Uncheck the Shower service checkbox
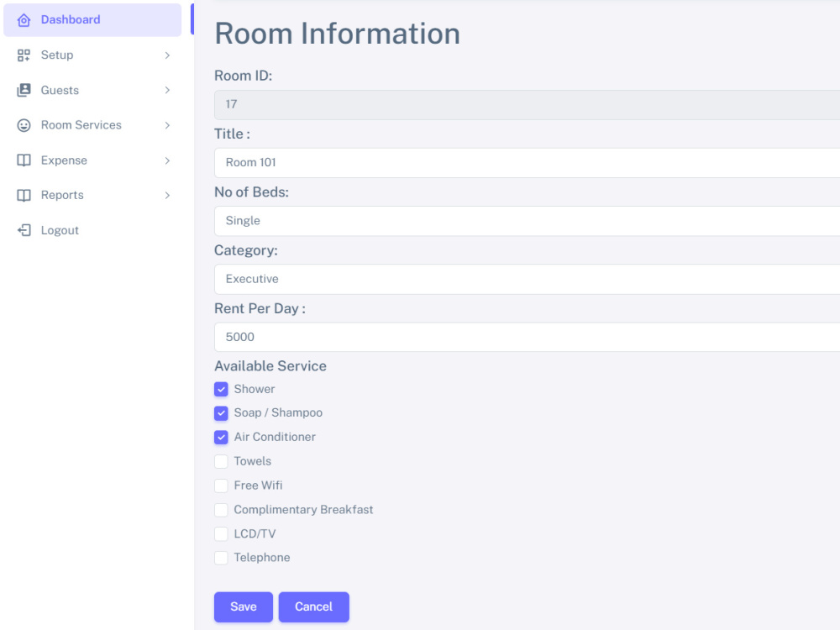840x630 pixels. tap(221, 390)
